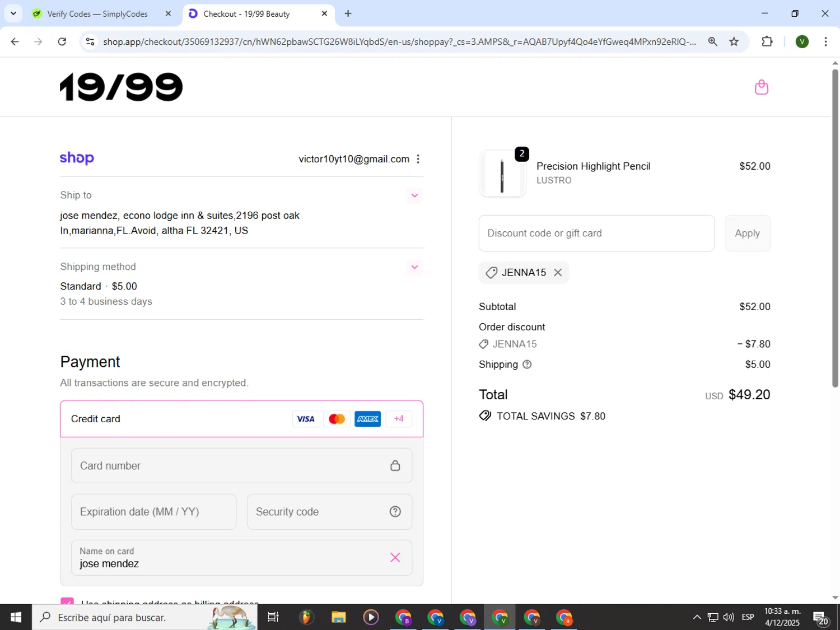840x630 pixels.
Task: Click the American Express logo
Action: [368, 419]
